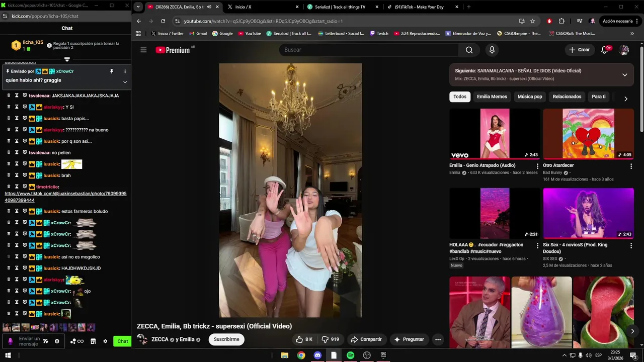The image size is (644, 362).
Task: Expand the gift leaderboard arrow in Kick chat
Action: click(67, 59)
